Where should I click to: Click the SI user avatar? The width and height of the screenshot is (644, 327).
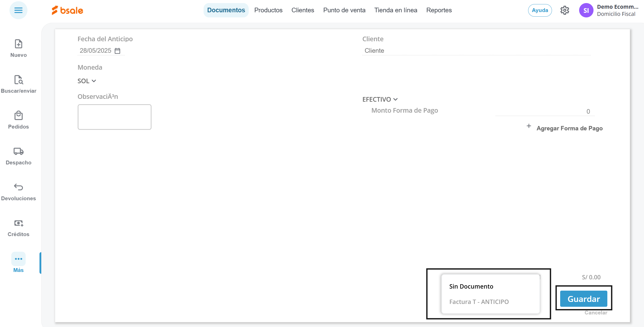(586, 10)
